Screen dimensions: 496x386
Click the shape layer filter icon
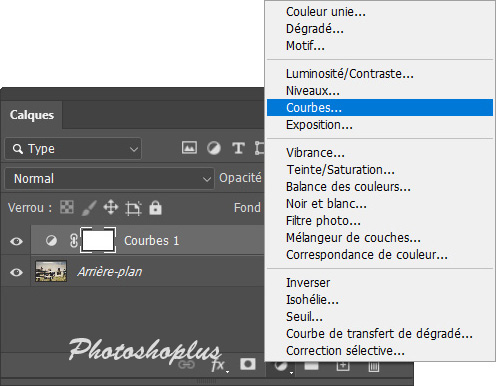tap(259, 148)
